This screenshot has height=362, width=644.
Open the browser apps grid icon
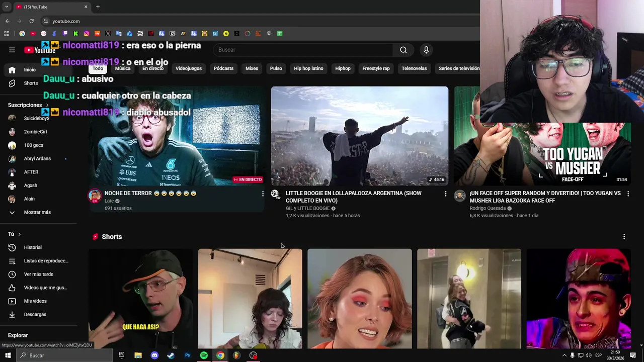[x=7, y=34]
